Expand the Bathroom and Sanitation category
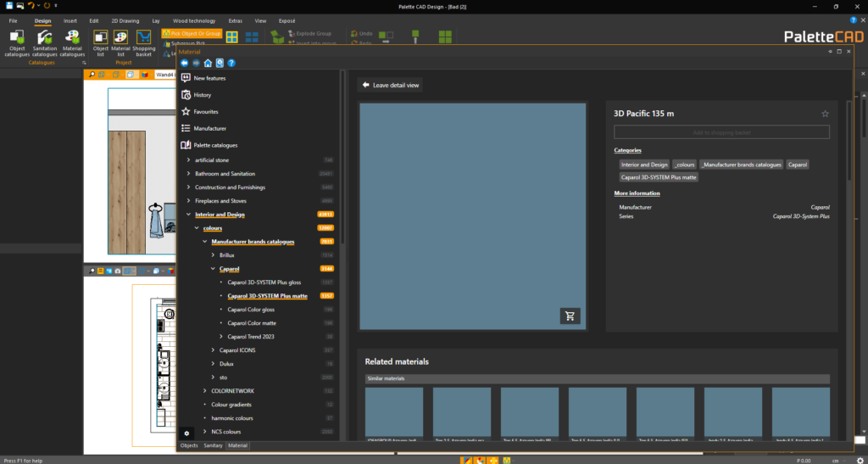The height and width of the screenshot is (464, 868). coord(188,174)
